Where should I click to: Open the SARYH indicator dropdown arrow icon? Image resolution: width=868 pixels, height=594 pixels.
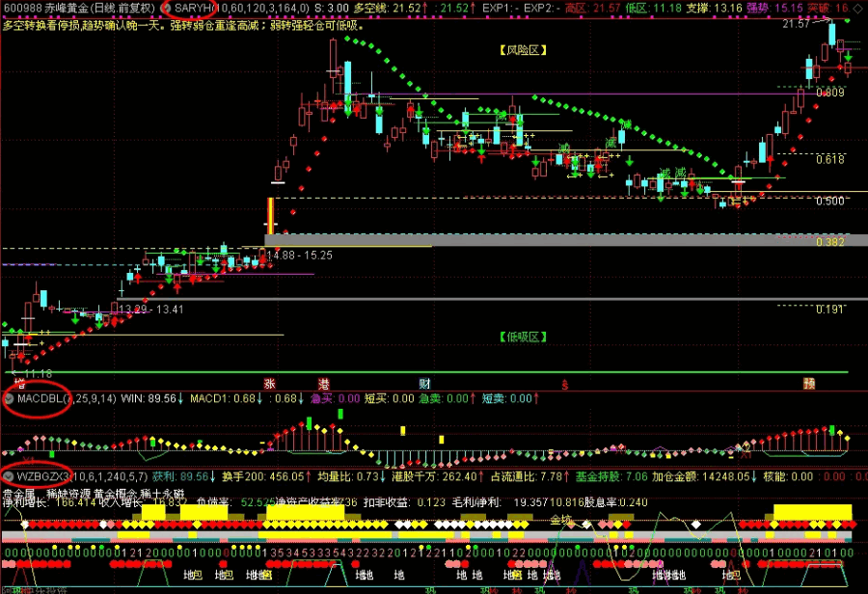(x=166, y=9)
